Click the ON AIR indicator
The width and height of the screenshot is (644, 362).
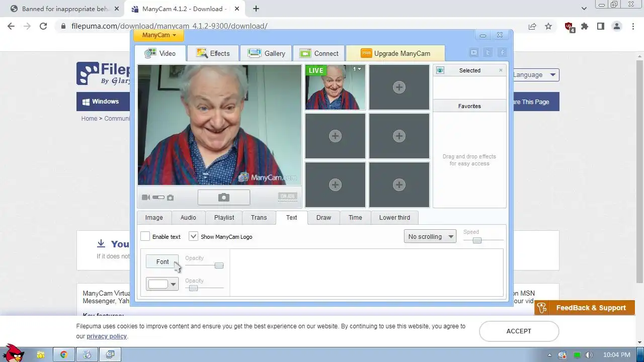point(287,197)
